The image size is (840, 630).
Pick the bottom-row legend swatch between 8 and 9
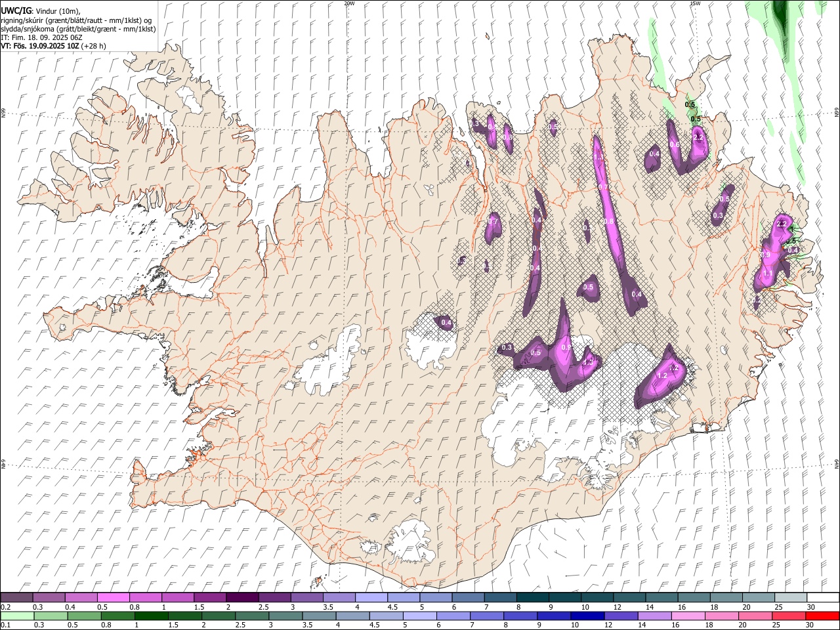click(x=520, y=616)
